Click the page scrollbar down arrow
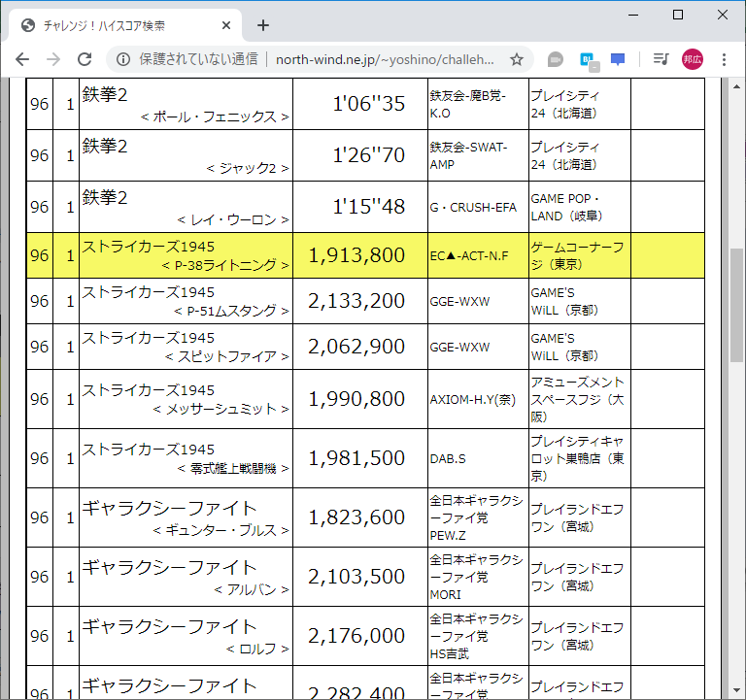This screenshot has height=700, width=746. 736,690
